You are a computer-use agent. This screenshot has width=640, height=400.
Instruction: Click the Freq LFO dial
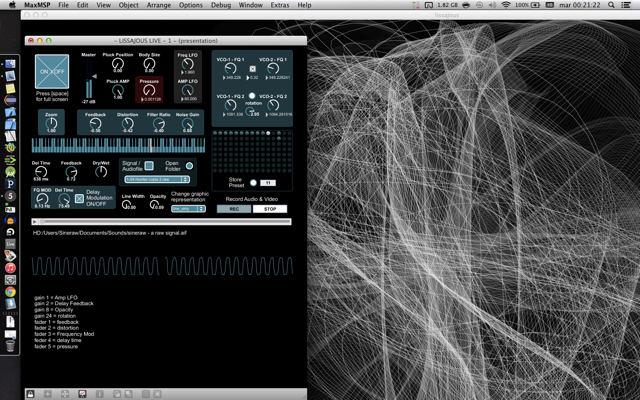(x=187, y=64)
